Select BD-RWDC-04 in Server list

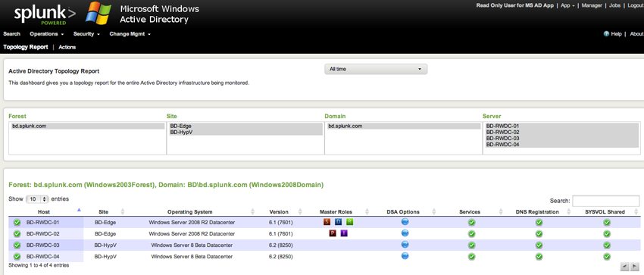click(x=561, y=145)
